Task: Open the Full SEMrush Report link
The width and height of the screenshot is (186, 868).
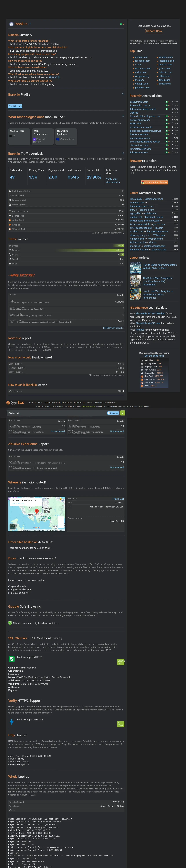Action: 114,328
